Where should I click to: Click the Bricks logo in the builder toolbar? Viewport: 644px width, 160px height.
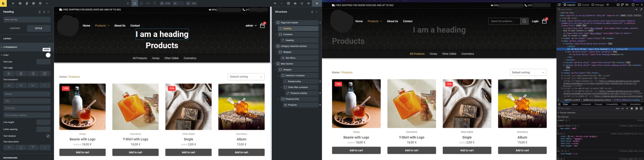click(3, 3)
